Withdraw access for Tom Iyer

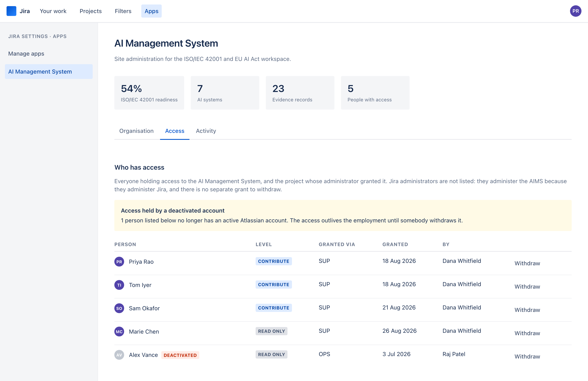[527, 287]
